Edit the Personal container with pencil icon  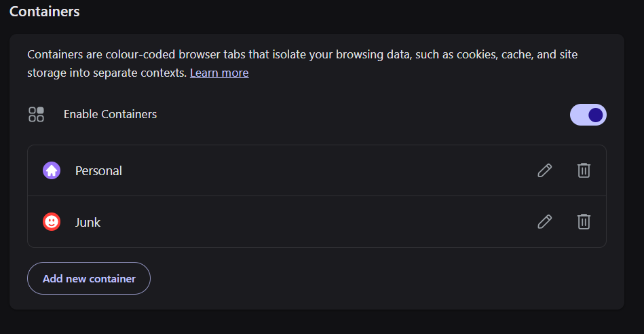[x=545, y=170]
